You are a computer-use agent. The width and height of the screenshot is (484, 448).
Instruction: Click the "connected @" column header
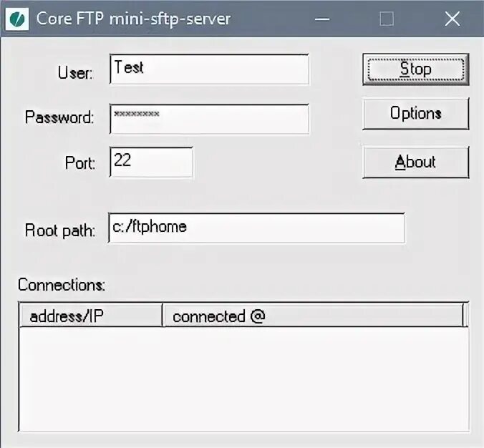pos(313,316)
